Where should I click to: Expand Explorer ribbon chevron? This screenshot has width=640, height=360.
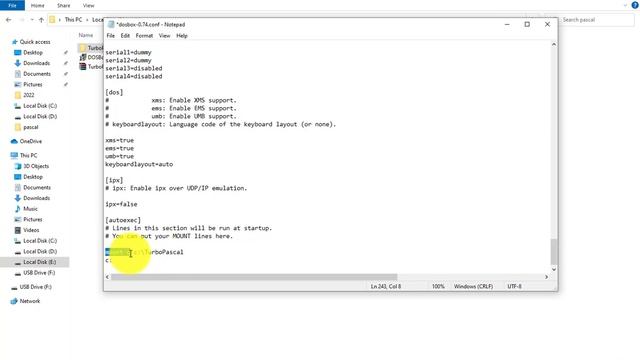click(x=625, y=6)
